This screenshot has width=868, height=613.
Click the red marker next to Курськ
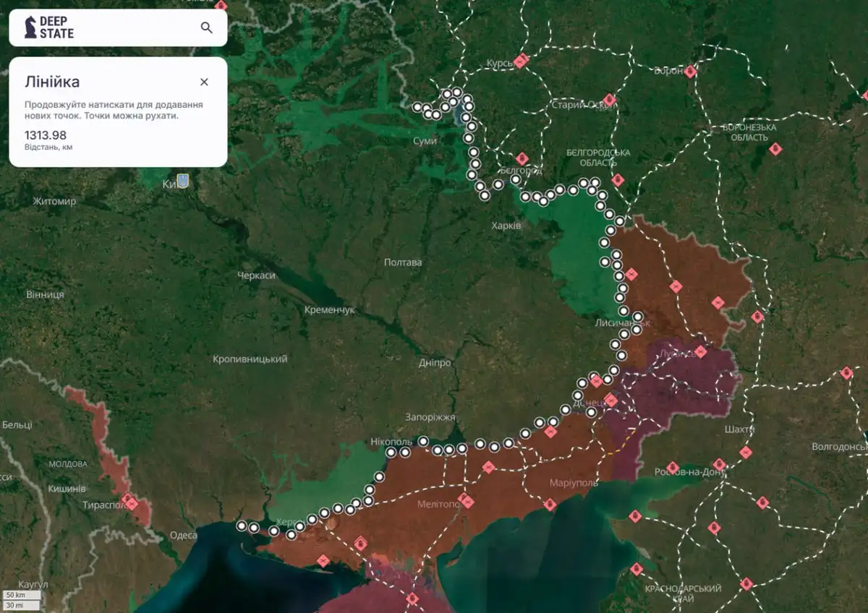(521, 61)
